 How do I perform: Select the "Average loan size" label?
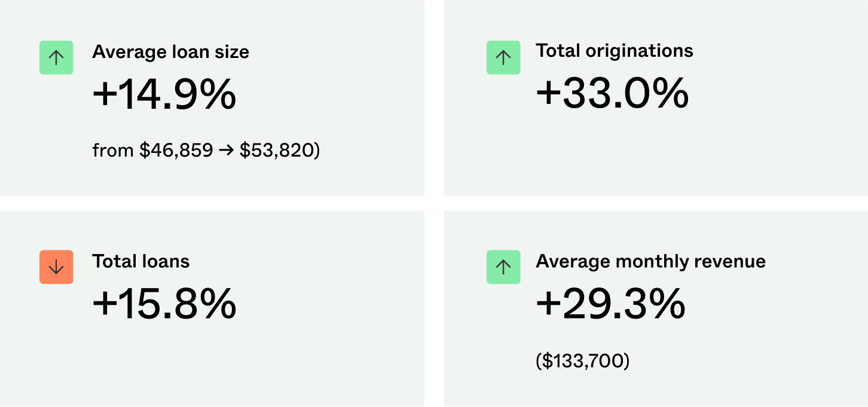tap(170, 52)
